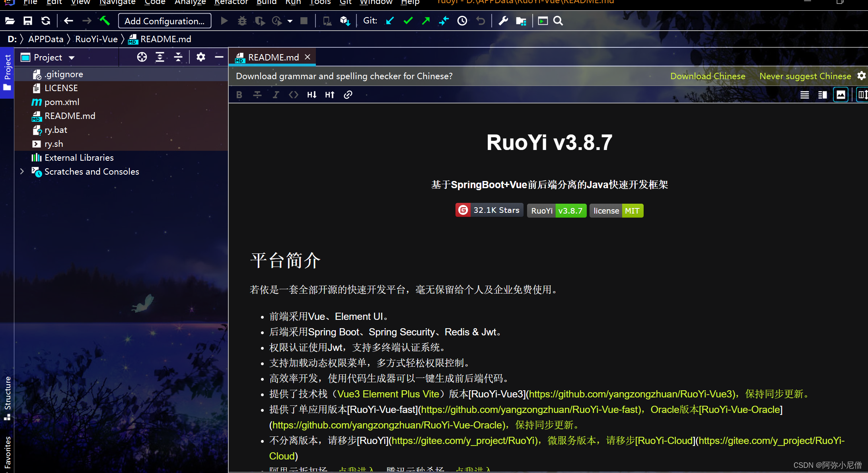Viewport: 868px width, 473px height.
Task: Switch to preview-only view mode
Action: tap(841, 95)
